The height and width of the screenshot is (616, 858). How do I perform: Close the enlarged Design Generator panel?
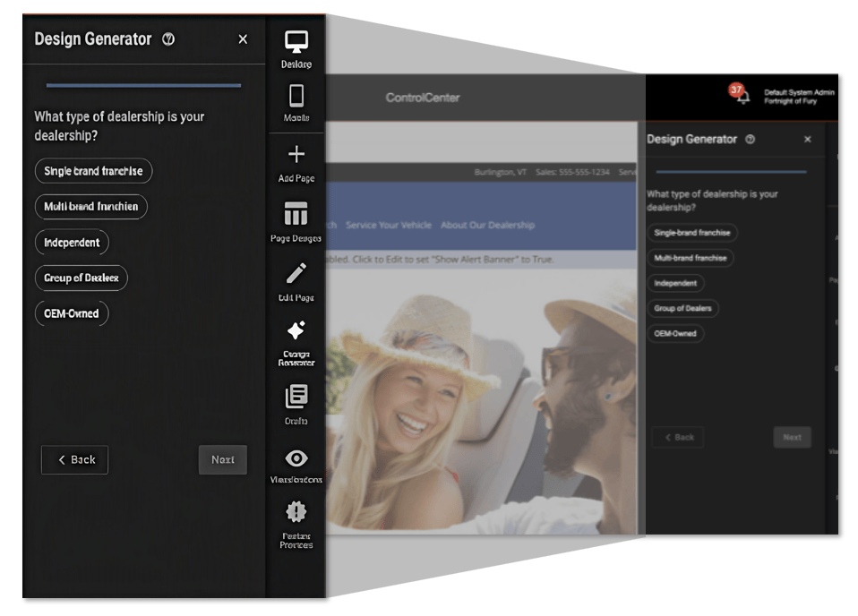[243, 39]
